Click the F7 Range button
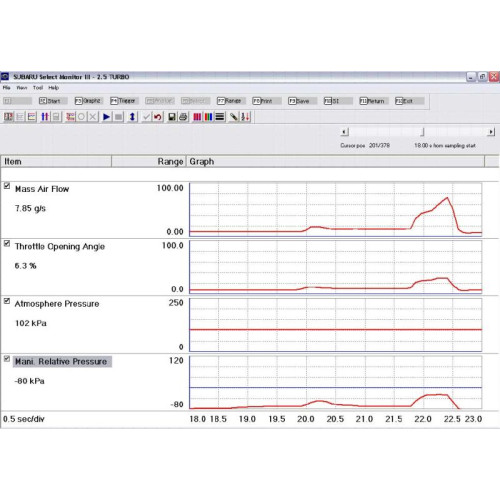 coord(231,101)
